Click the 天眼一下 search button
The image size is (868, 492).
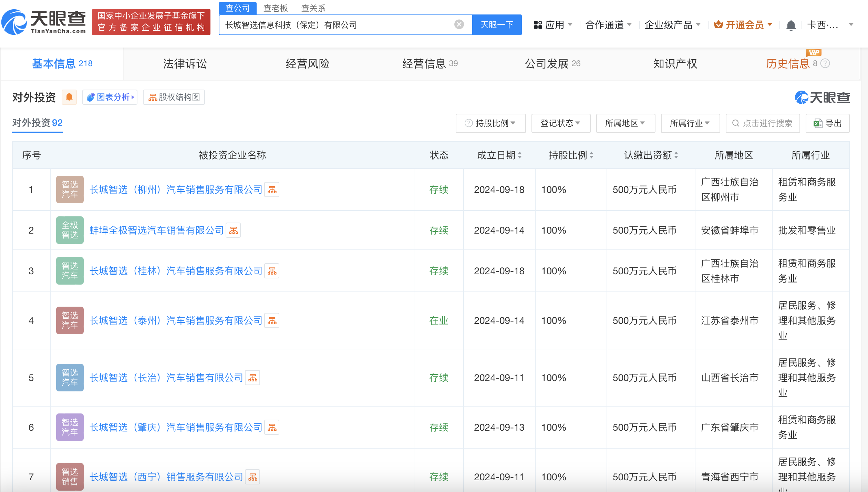point(497,24)
